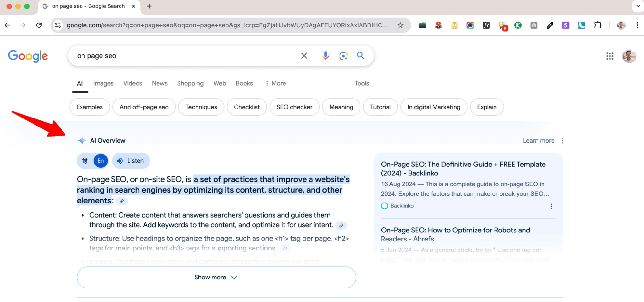Keep English selected with the En toggle
Screen dimensions: 644x302
click(100, 160)
